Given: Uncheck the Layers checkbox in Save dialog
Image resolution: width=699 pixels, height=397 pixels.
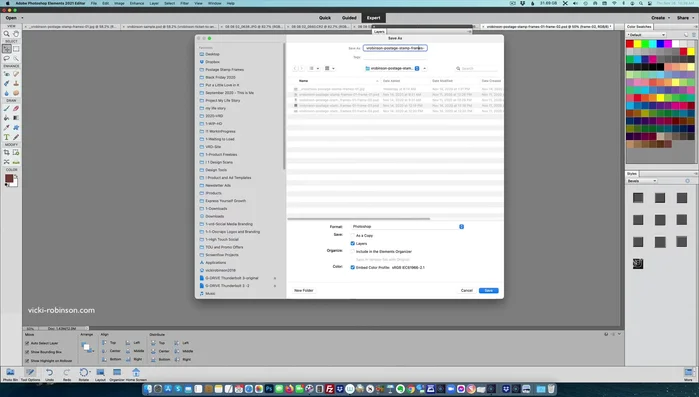Looking at the screenshot, I should [x=353, y=243].
